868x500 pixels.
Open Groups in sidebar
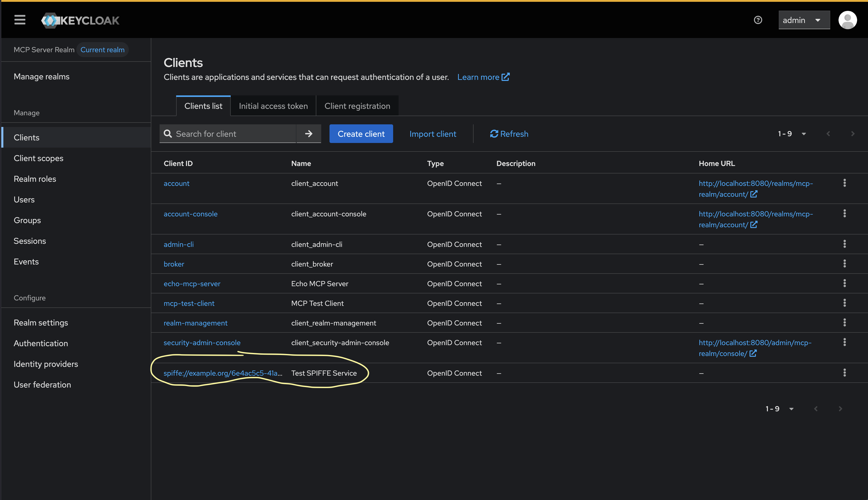(x=76, y=220)
